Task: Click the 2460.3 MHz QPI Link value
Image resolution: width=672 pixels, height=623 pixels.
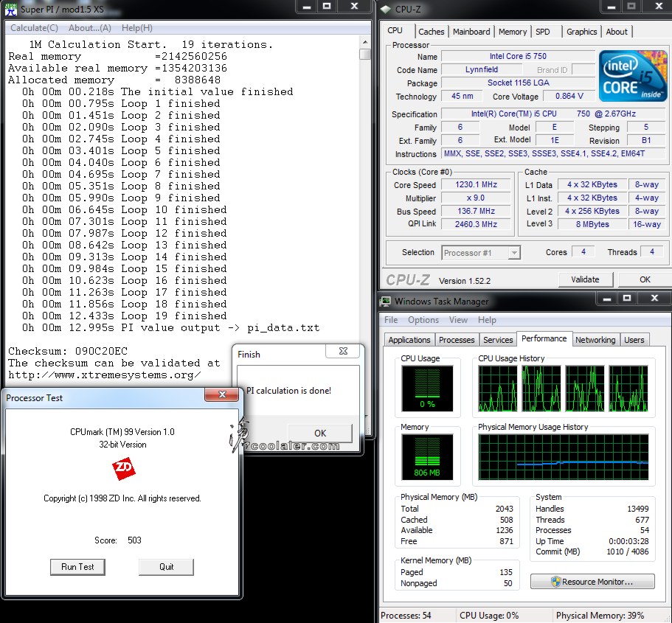Action: (x=476, y=224)
